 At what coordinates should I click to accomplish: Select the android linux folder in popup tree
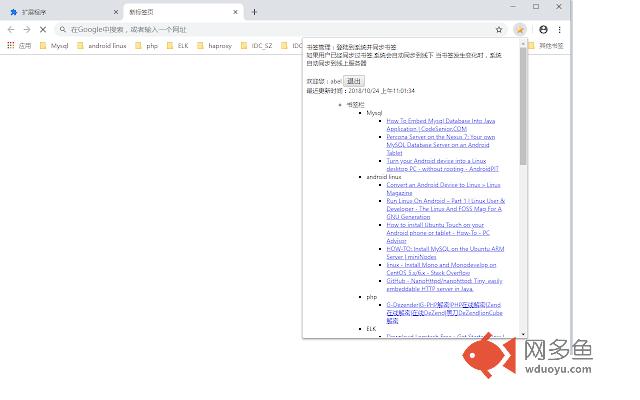pos(384,177)
